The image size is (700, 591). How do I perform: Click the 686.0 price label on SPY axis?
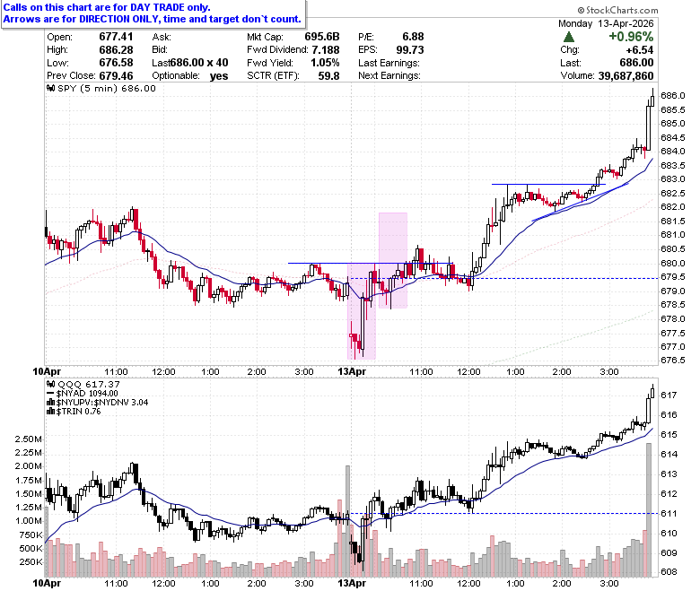click(x=673, y=95)
